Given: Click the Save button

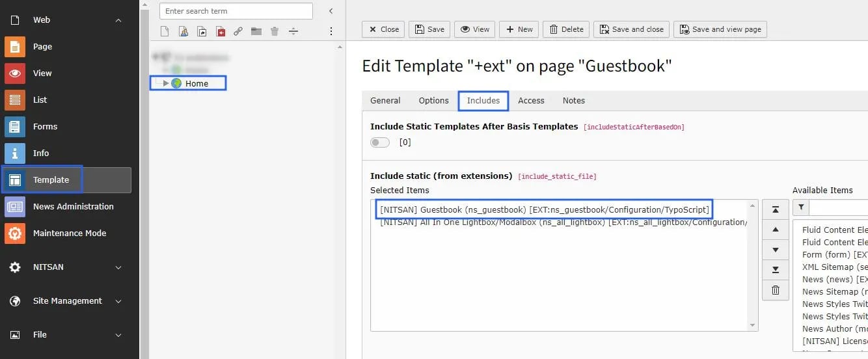Looking at the screenshot, I should pos(429,29).
